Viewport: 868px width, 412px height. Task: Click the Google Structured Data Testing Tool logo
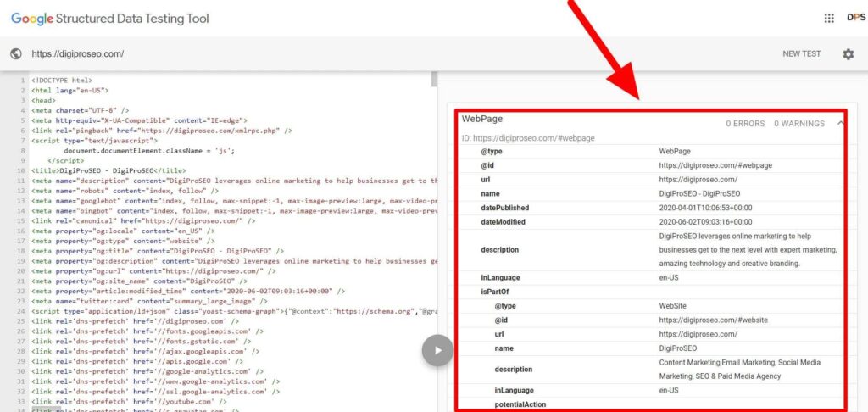pos(110,19)
